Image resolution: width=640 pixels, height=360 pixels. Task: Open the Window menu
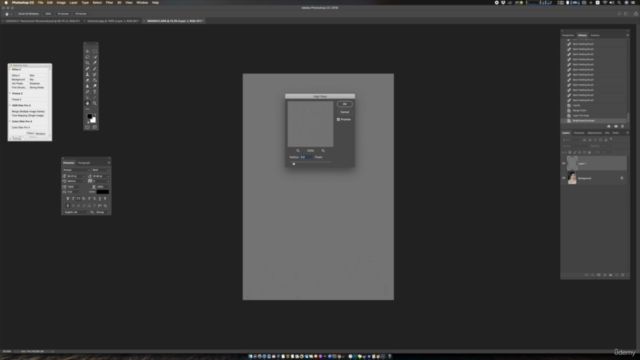[x=142, y=2]
